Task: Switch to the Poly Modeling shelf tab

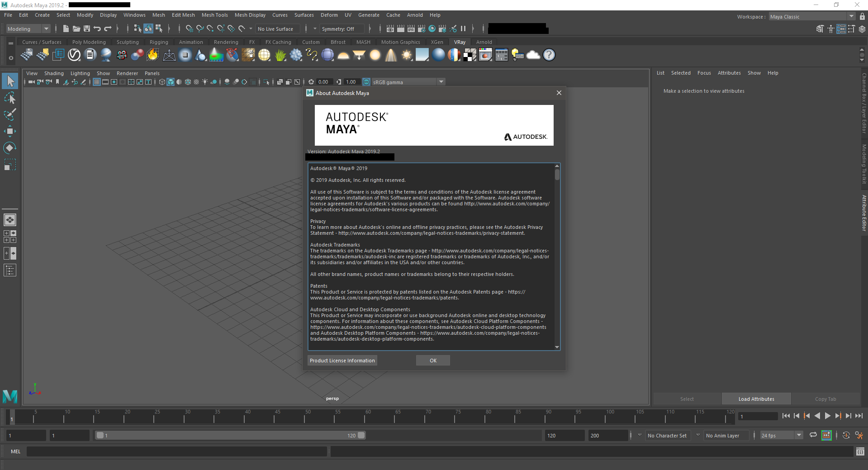Action: coord(89,42)
